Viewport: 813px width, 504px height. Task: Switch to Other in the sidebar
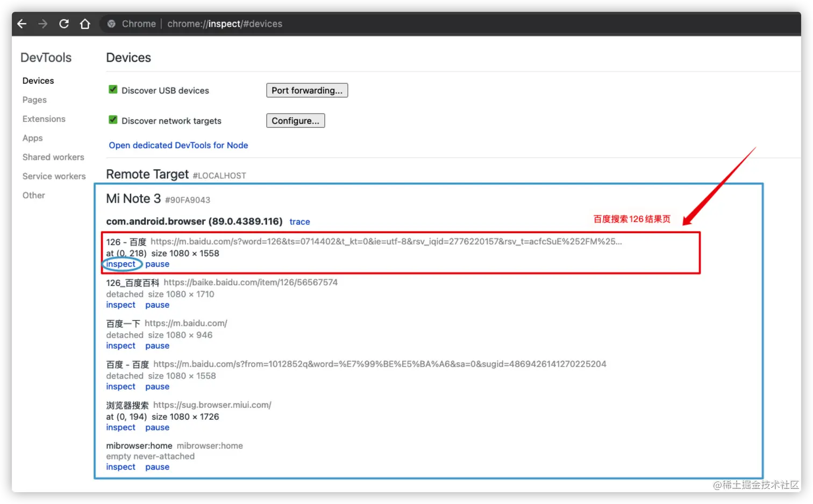point(34,195)
